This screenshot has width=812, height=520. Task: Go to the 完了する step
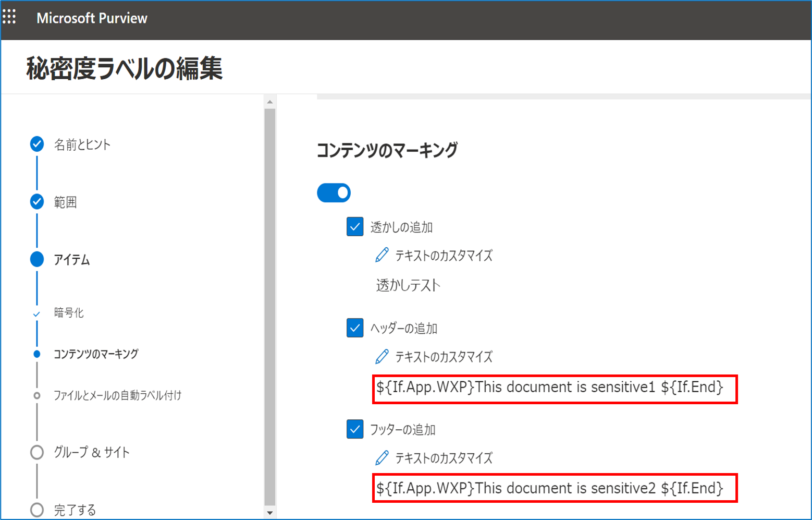(75, 510)
